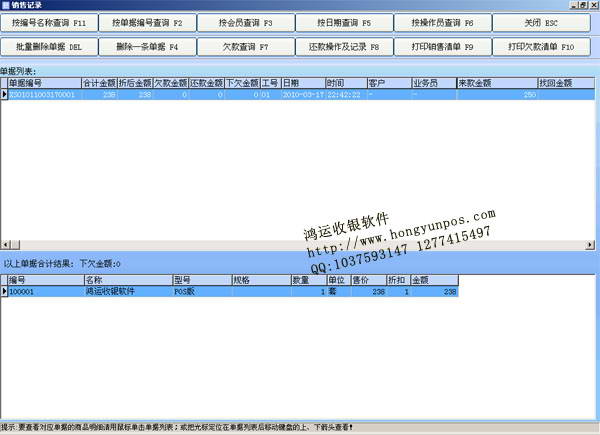Click 规格 column header
The height and width of the screenshot is (435, 600).
(262, 280)
